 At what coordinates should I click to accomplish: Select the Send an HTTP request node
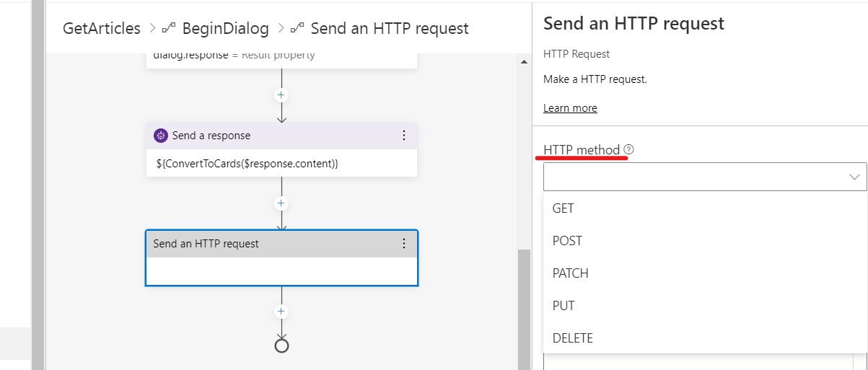pyautogui.click(x=281, y=257)
